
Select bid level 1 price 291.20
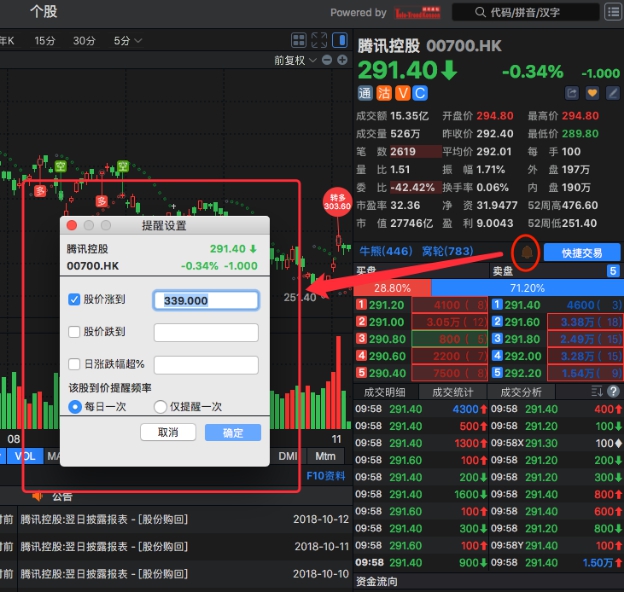386,305
